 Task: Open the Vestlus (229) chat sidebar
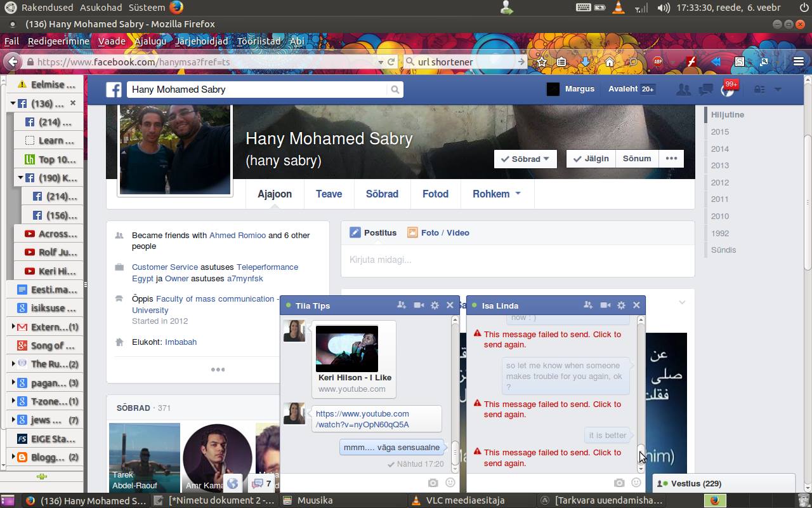723,483
